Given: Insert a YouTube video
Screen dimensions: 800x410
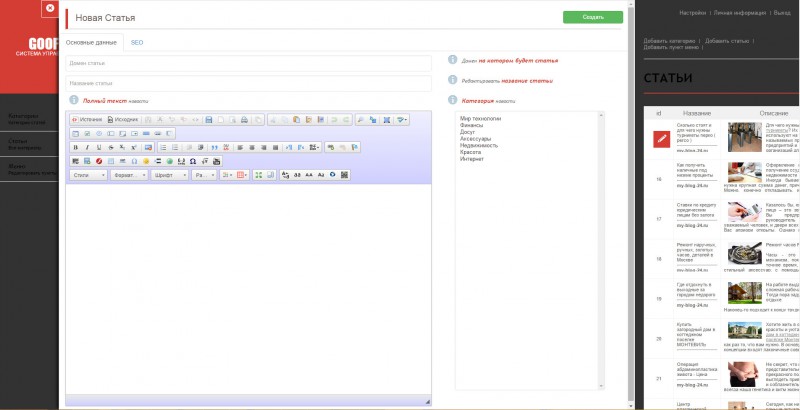Looking at the screenshot, I should 217,161.
